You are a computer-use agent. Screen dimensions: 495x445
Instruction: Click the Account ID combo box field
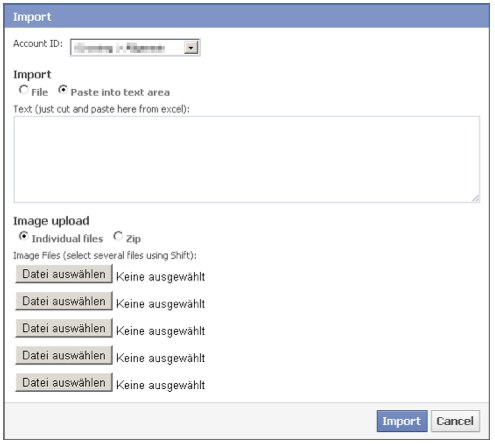(135, 48)
